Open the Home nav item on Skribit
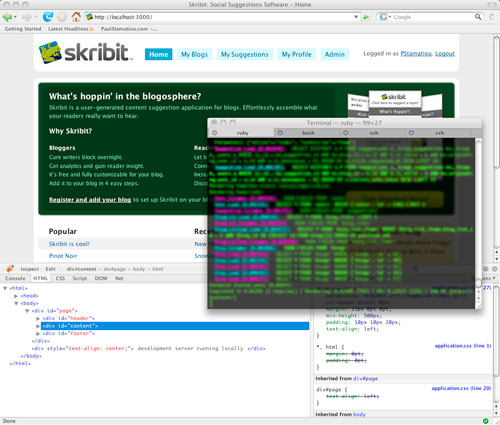 click(x=159, y=54)
